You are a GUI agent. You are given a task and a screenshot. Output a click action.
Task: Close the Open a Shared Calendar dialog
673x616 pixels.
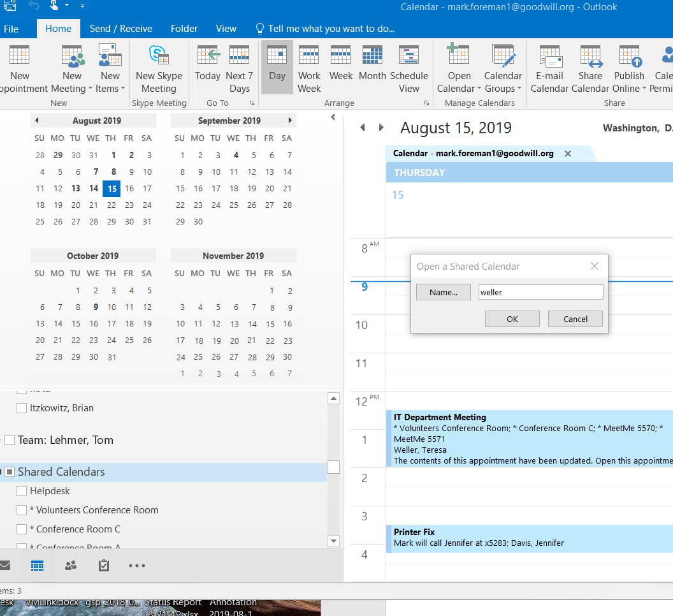(x=595, y=267)
